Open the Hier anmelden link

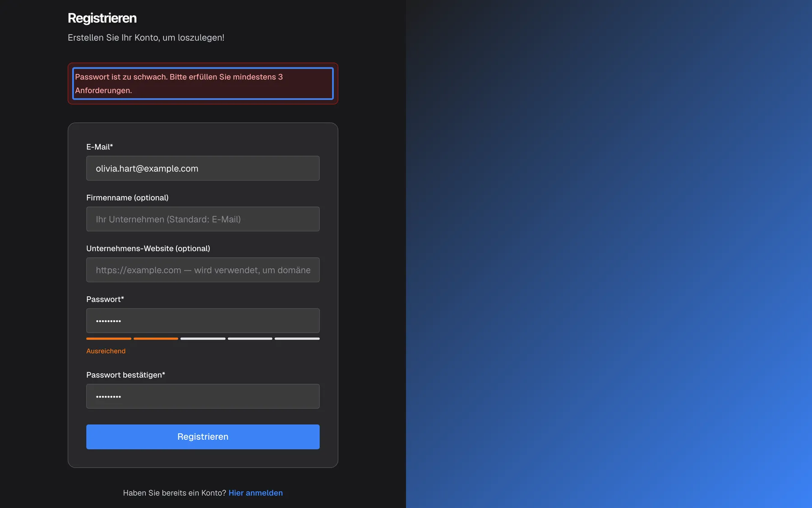(256, 493)
